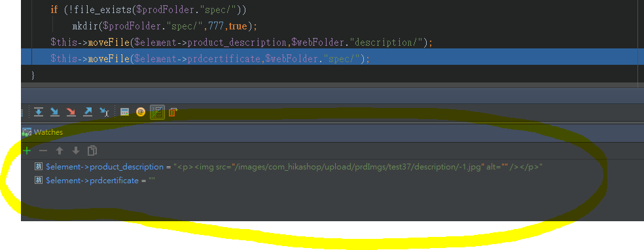The height and width of the screenshot is (250, 644).
Task: Click Force Step Into red arrow icon
Action: click(71, 112)
